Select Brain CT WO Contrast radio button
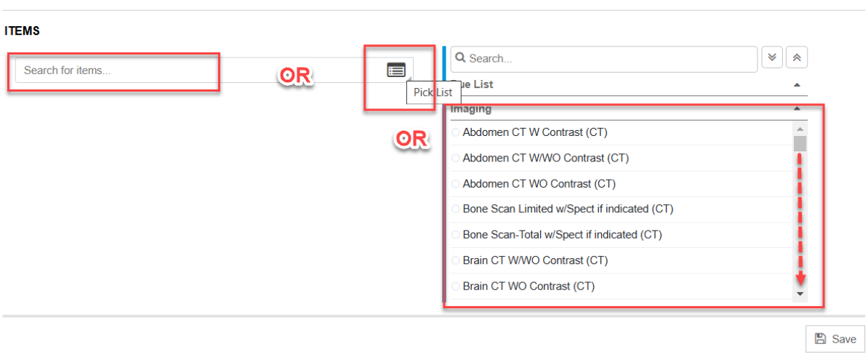Image resolution: width=868 pixels, height=357 pixels. pyautogui.click(x=456, y=286)
